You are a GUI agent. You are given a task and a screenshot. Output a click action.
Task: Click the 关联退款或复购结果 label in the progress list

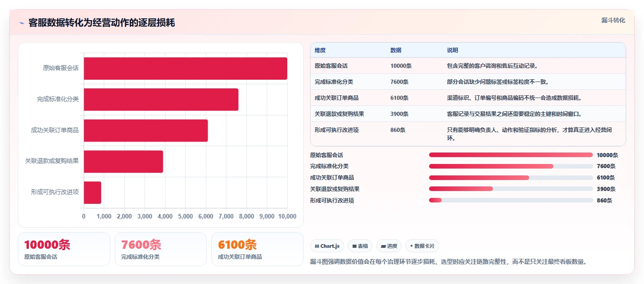(x=335, y=189)
